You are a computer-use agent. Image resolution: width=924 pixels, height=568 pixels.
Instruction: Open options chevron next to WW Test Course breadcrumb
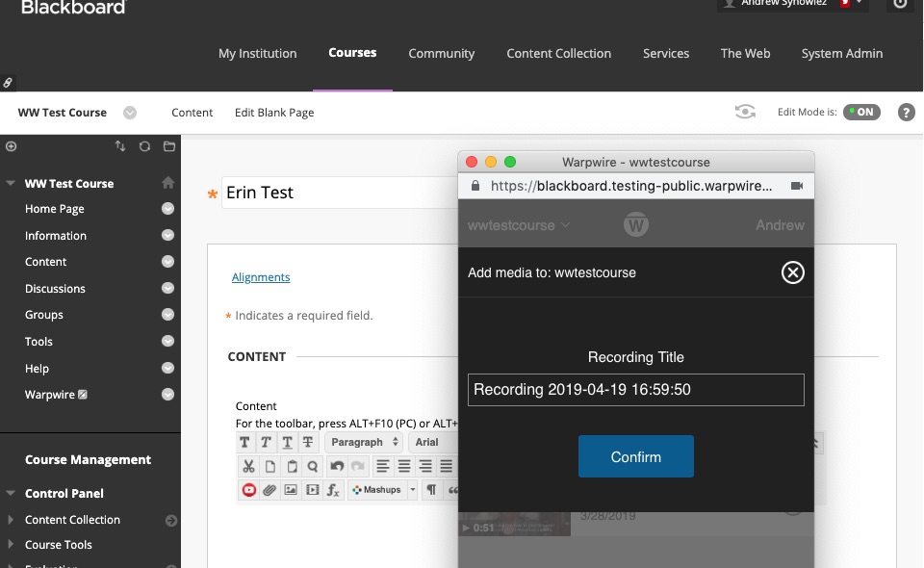pyautogui.click(x=130, y=113)
